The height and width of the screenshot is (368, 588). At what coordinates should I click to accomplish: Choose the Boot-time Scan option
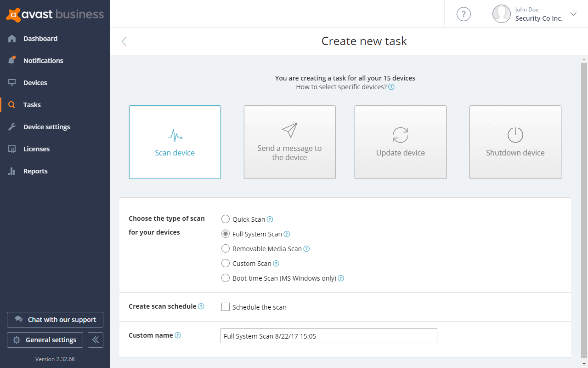tap(226, 278)
